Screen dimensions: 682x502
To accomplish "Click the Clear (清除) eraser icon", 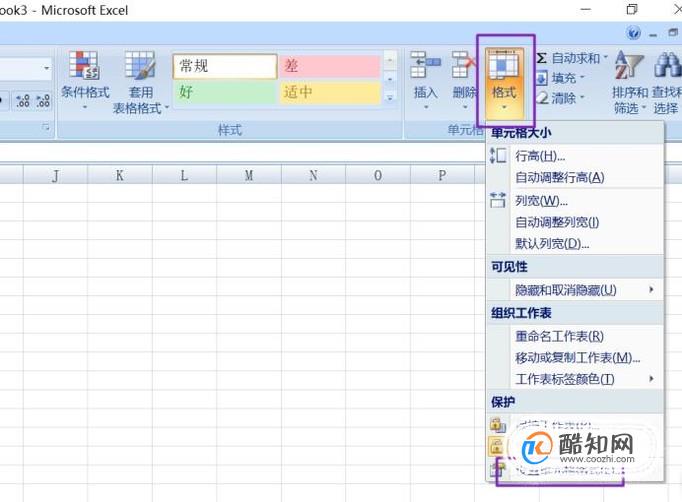I will click(542, 98).
